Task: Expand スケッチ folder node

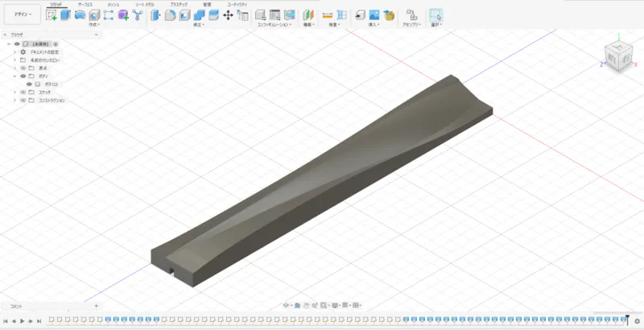Action: pyautogui.click(x=14, y=92)
